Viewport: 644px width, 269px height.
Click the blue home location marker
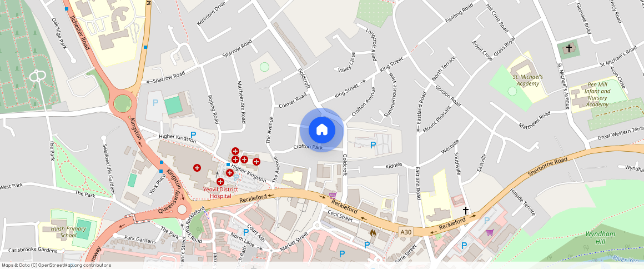pyautogui.click(x=322, y=130)
